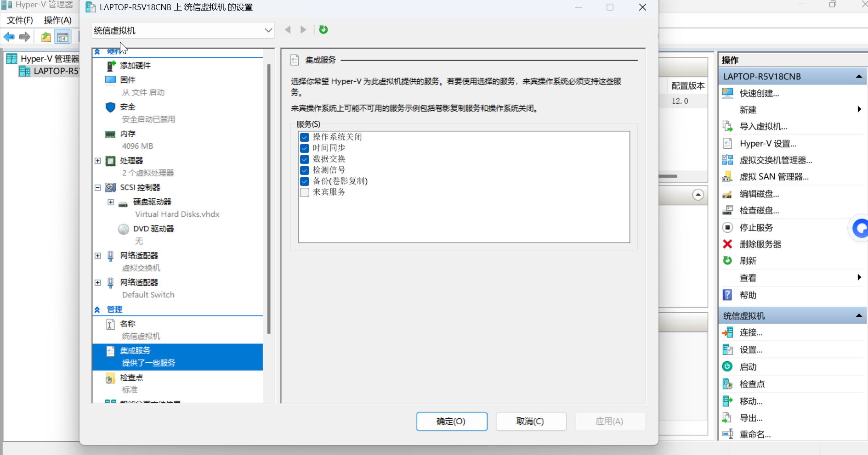The height and width of the screenshot is (455, 868).
Task: Open the 查看 submenu in actions pane
Action: [x=793, y=278]
